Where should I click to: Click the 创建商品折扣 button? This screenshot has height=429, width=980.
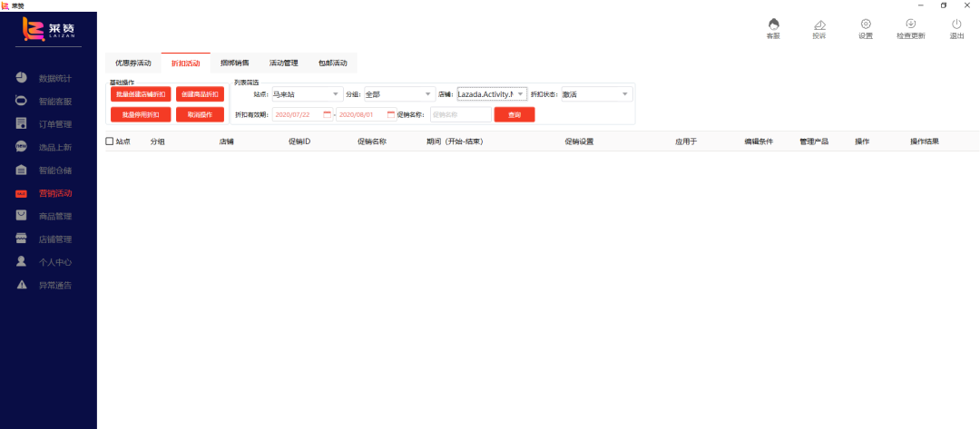200,94
